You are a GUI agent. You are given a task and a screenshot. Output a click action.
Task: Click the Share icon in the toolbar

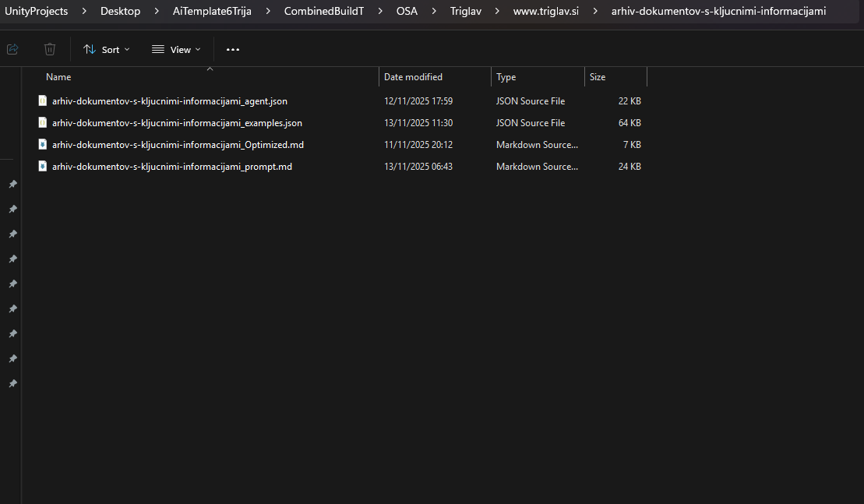coord(12,48)
